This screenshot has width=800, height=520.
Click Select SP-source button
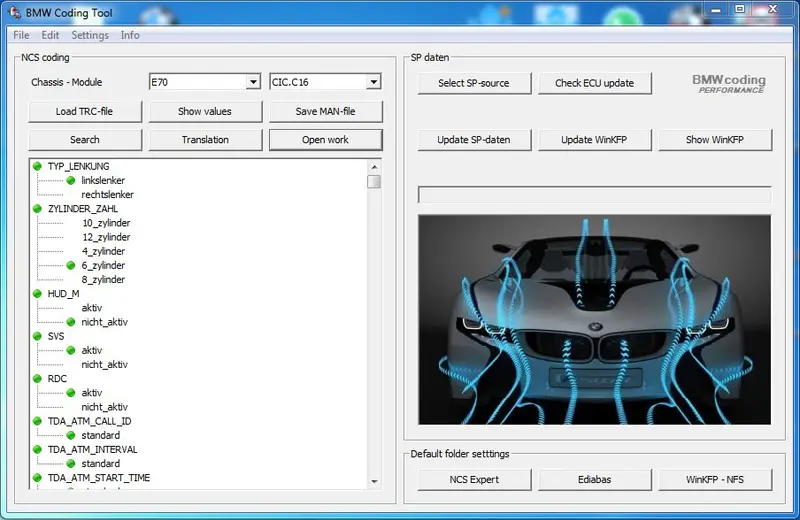(x=474, y=83)
